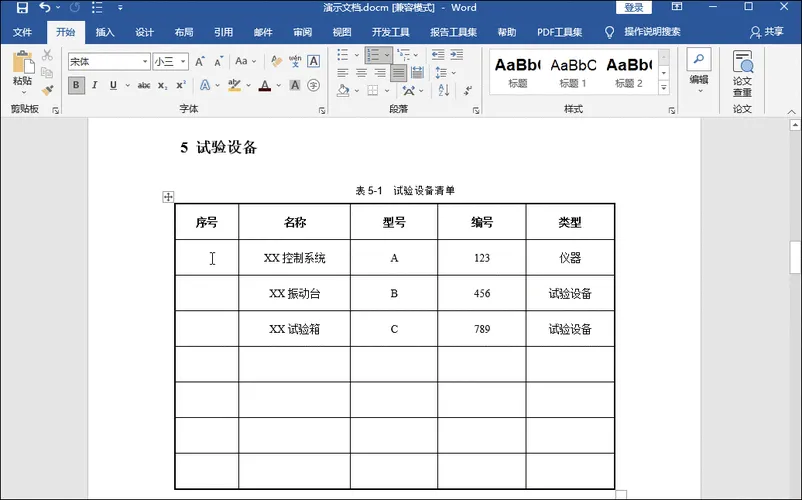
Task: Apply the 标题 2 style
Action: pyautogui.click(x=629, y=72)
